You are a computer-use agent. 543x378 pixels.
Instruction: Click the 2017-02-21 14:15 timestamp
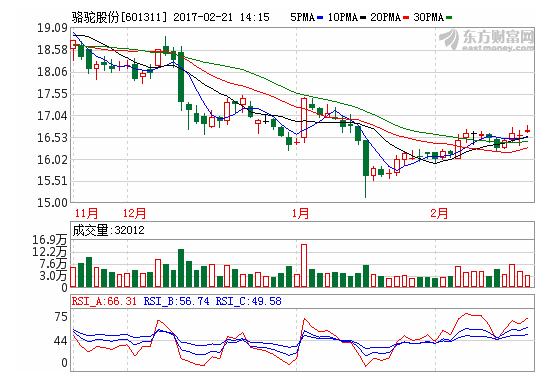pos(221,17)
